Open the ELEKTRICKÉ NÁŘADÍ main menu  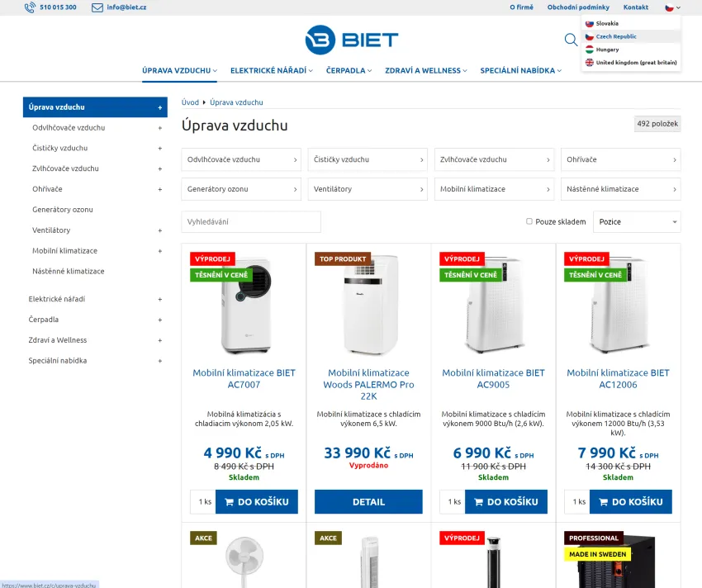(272, 71)
